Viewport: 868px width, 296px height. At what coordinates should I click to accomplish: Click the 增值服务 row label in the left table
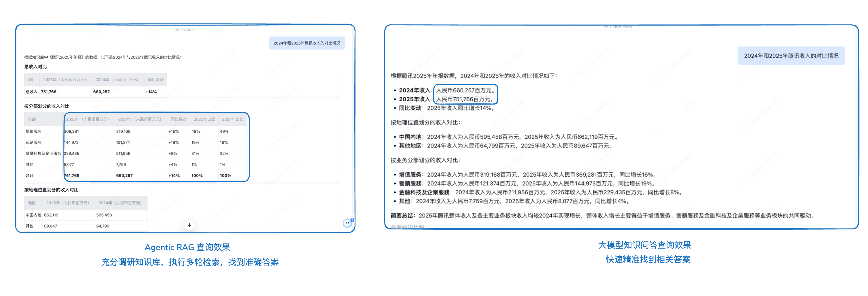(x=34, y=131)
